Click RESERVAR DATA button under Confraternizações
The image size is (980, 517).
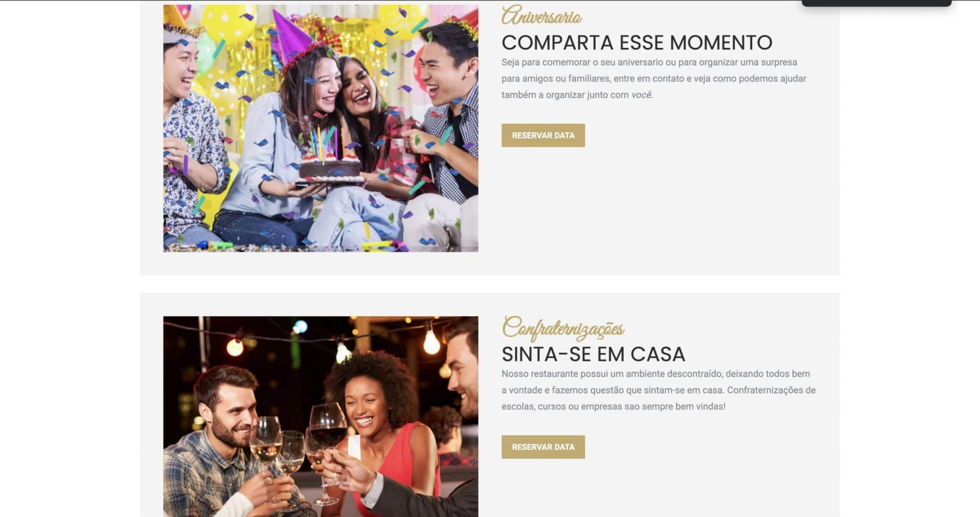tap(543, 447)
